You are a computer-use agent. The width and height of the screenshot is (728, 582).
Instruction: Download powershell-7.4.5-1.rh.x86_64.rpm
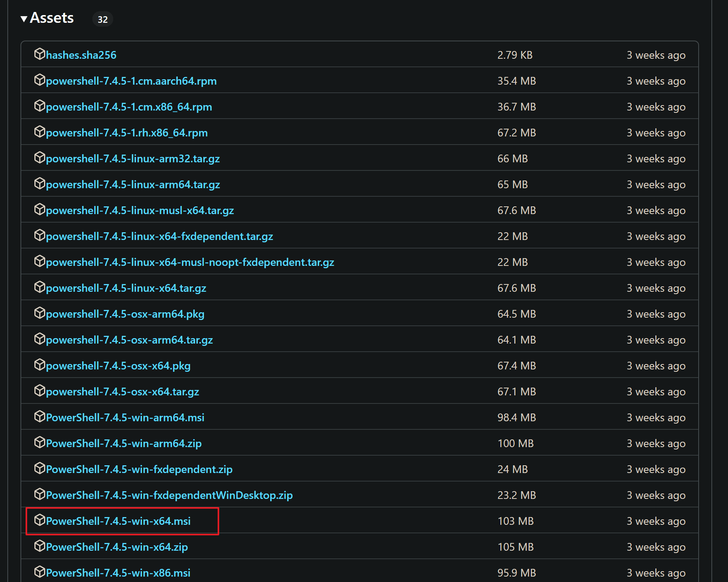click(x=127, y=133)
